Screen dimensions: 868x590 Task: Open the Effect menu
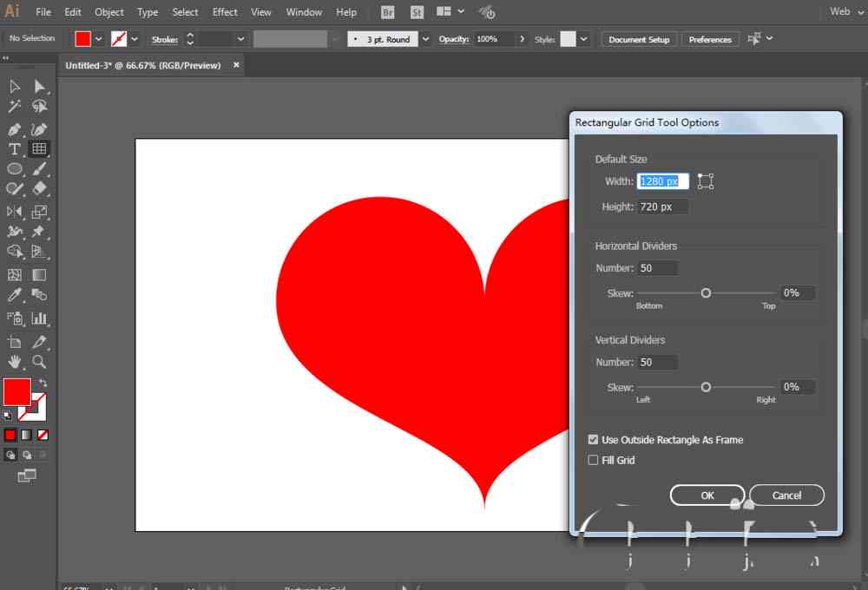pyautogui.click(x=225, y=12)
